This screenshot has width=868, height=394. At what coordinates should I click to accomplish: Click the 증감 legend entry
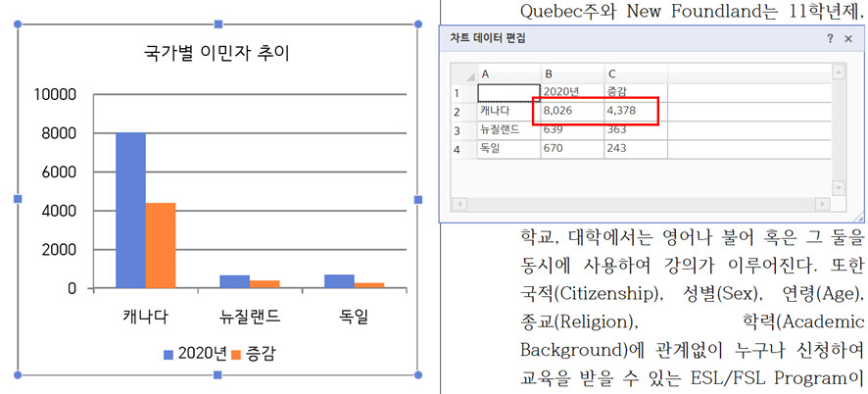pos(253,355)
